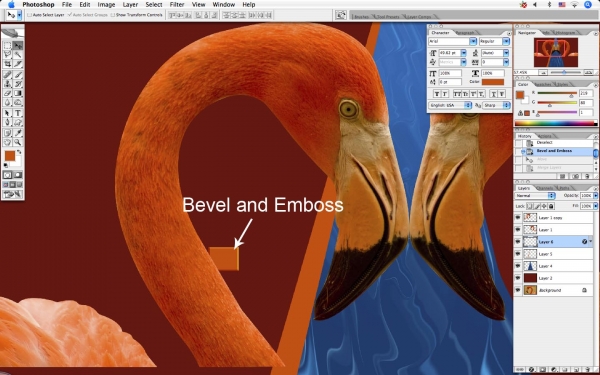
Task: Click the Apple menu logo
Action: coord(11,5)
